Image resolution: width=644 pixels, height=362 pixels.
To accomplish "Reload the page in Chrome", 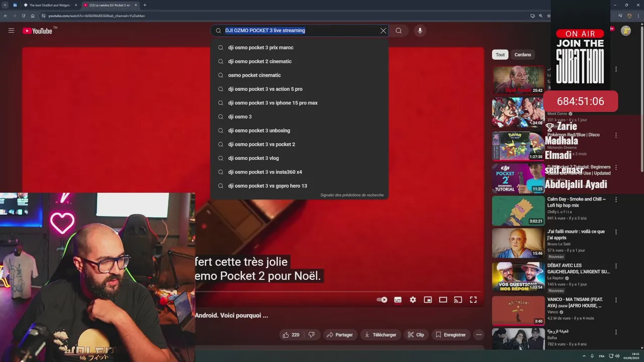I will click(23, 16).
